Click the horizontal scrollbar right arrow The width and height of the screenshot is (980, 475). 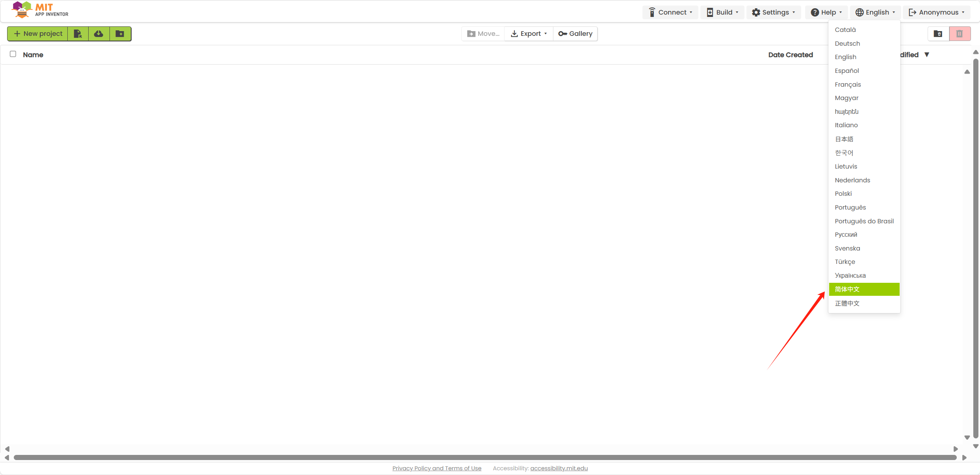click(965, 458)
